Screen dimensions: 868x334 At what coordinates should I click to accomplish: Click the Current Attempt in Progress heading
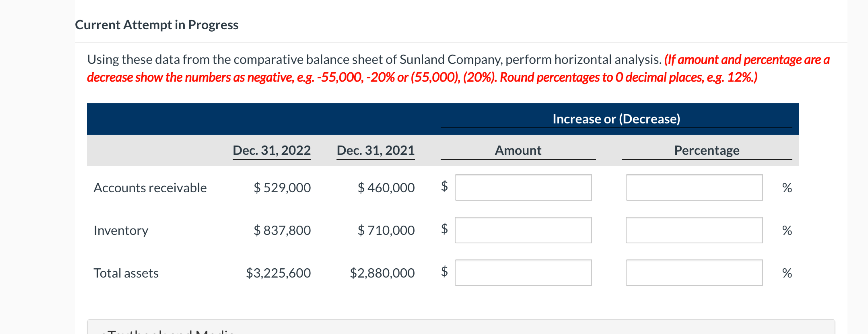point(157,24)
